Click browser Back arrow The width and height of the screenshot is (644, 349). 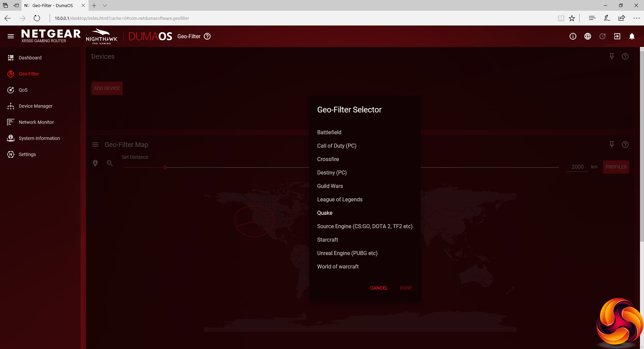pyautogui.click(x=7, y=18)
